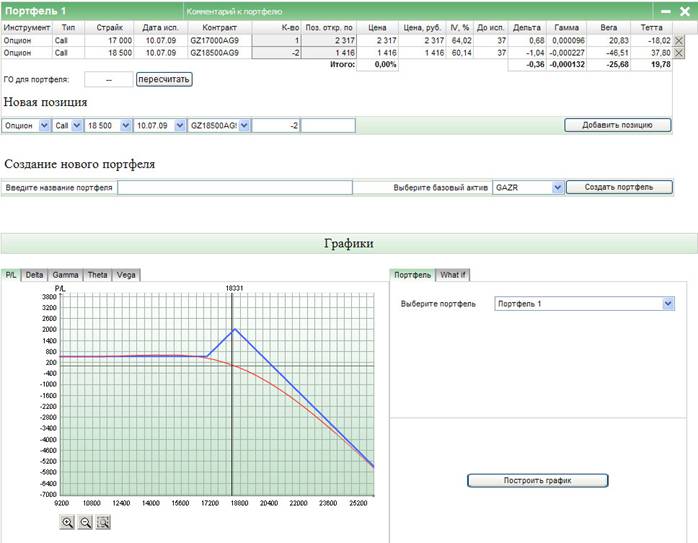
Task: Switch to the Gamma chart tab
Action: pos(65,275)
